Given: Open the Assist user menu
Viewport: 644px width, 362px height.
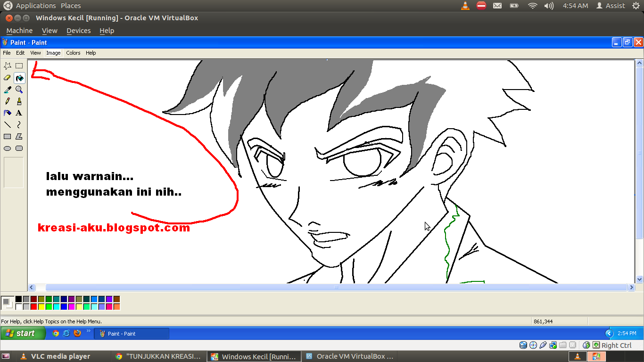Looking at the screenshot, I should [x=611, y=6].
